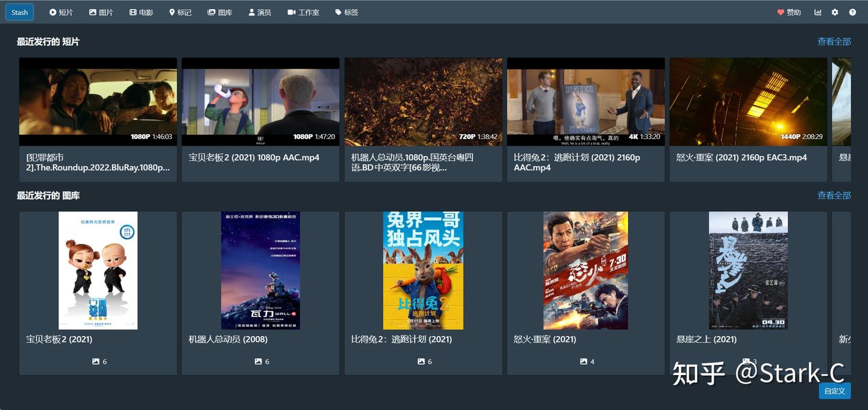Open settings via the gear icon
The image size is (868, 410).
pyautogui.click(x=834, y=11)
